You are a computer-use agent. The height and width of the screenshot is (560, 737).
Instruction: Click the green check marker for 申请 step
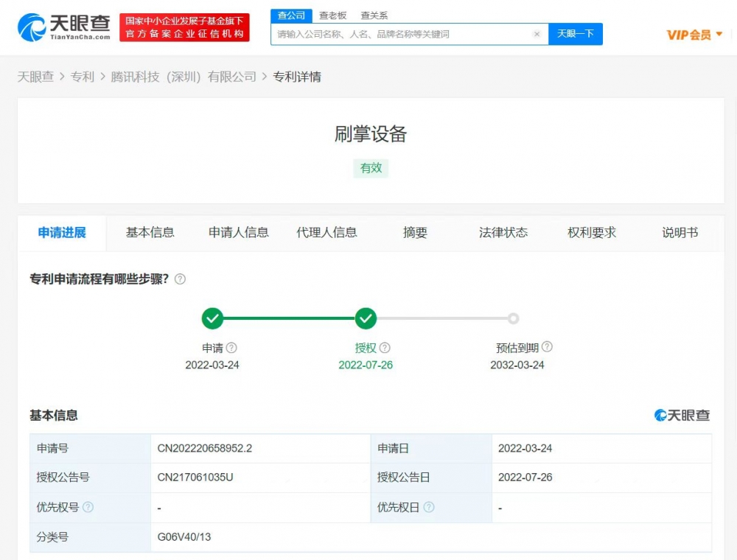(212, 318)
